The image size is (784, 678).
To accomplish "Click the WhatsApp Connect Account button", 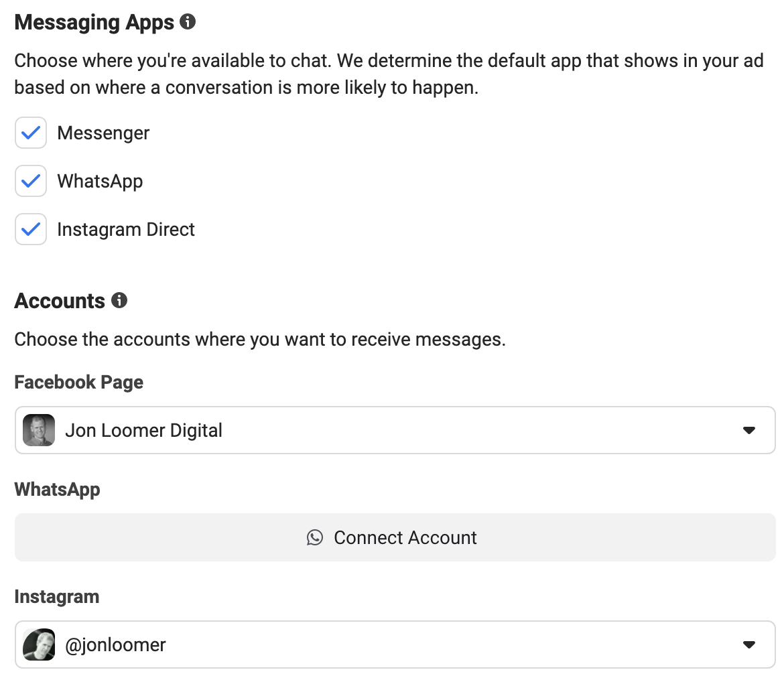I will point(395,537).
